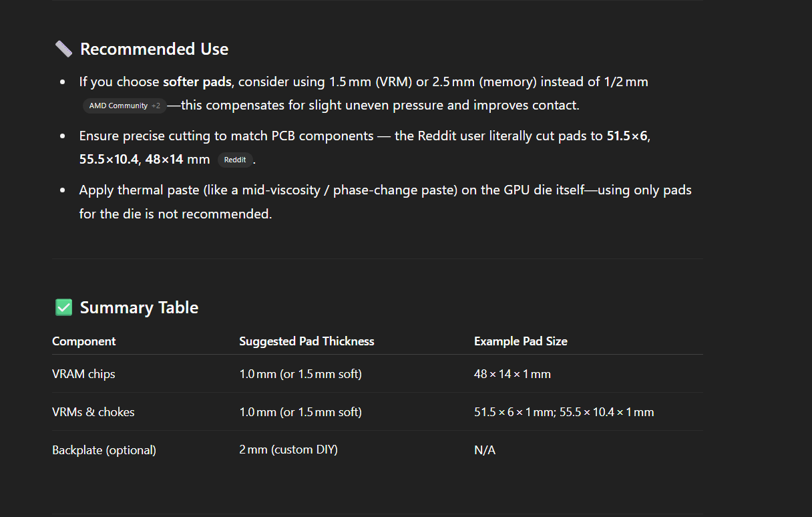Click the 51.5 × 6 × 1 mm pad size cell
812x517 pixels.
tap(564, 412)
